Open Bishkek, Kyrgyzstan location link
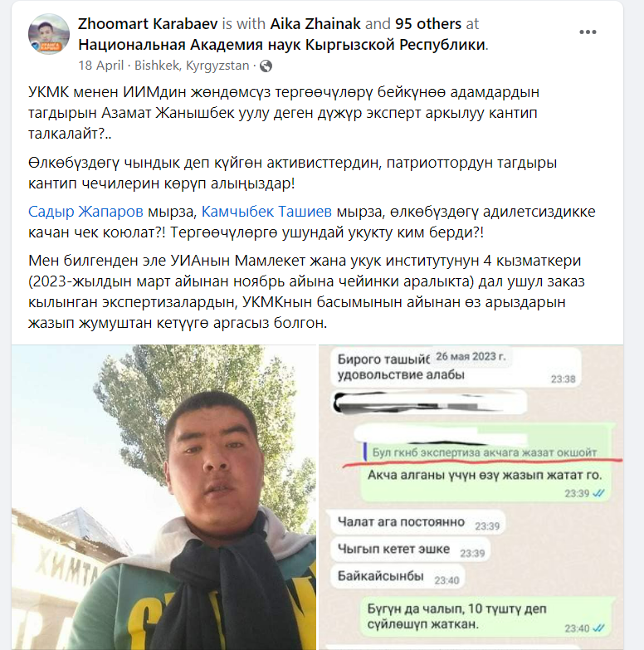Viewport: 644px width, 650px height. [192, 66]
